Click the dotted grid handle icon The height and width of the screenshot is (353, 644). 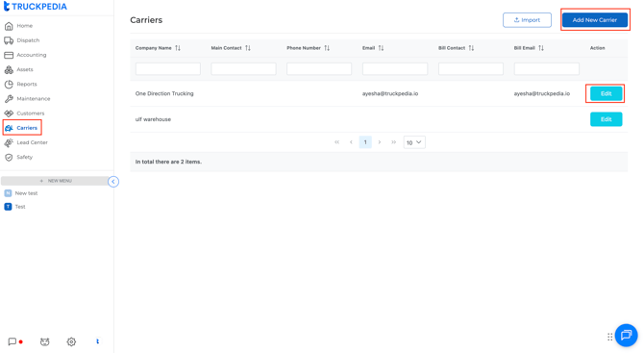610,337
